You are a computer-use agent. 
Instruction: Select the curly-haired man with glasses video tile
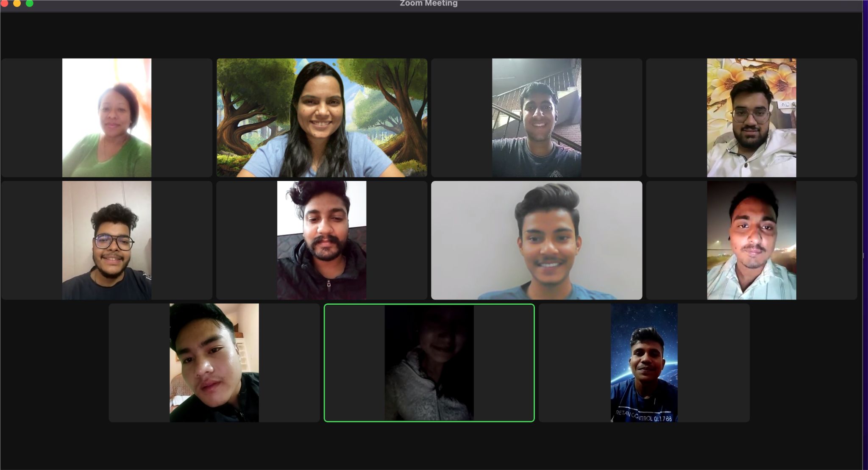point(107,240)
